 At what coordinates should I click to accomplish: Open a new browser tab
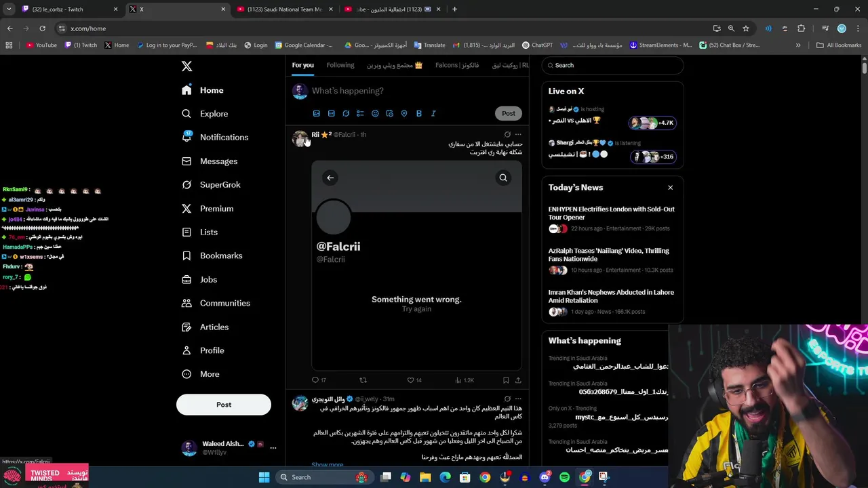click(x=454, y=9)
